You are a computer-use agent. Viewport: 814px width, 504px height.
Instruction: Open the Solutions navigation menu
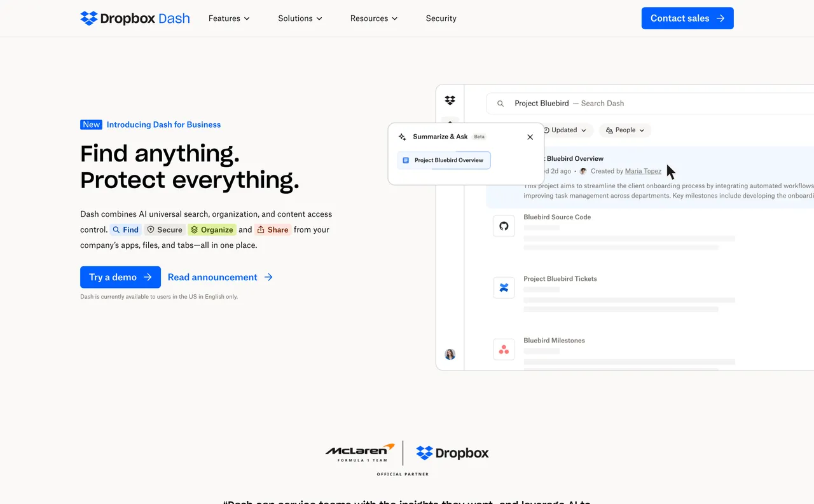pyautogui.click(x=300, y=18)
